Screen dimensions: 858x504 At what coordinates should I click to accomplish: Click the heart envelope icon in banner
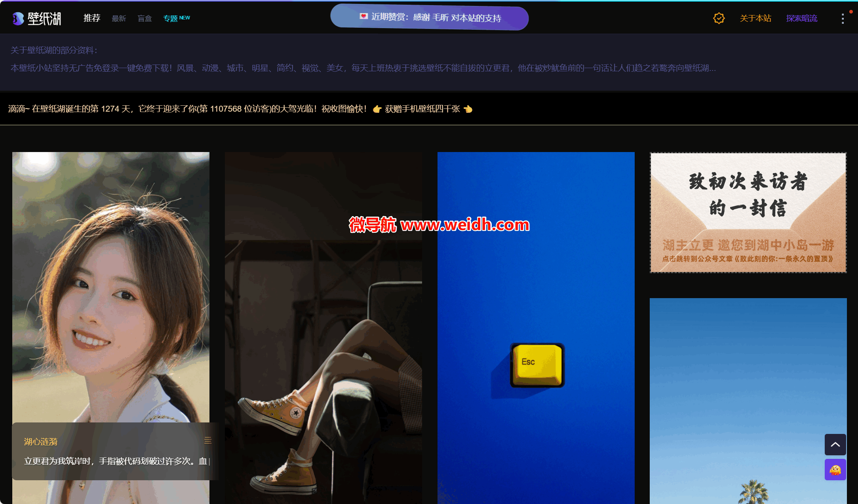pos(363,16)
